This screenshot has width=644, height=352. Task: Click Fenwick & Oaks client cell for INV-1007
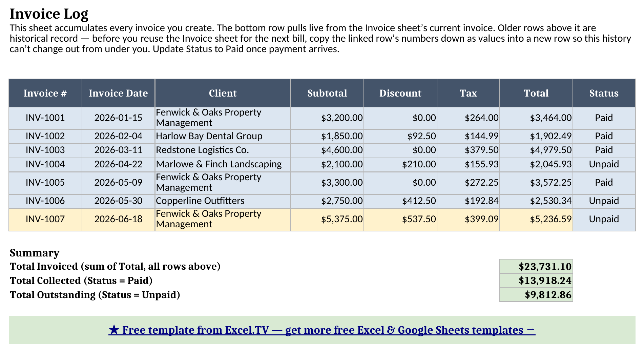pos(223,219)
